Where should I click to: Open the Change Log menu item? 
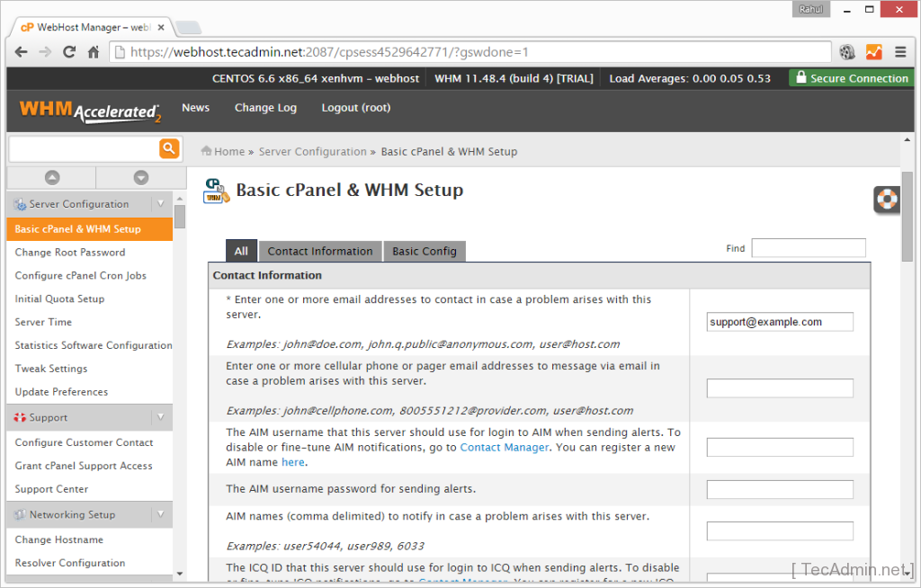(265, 108)
